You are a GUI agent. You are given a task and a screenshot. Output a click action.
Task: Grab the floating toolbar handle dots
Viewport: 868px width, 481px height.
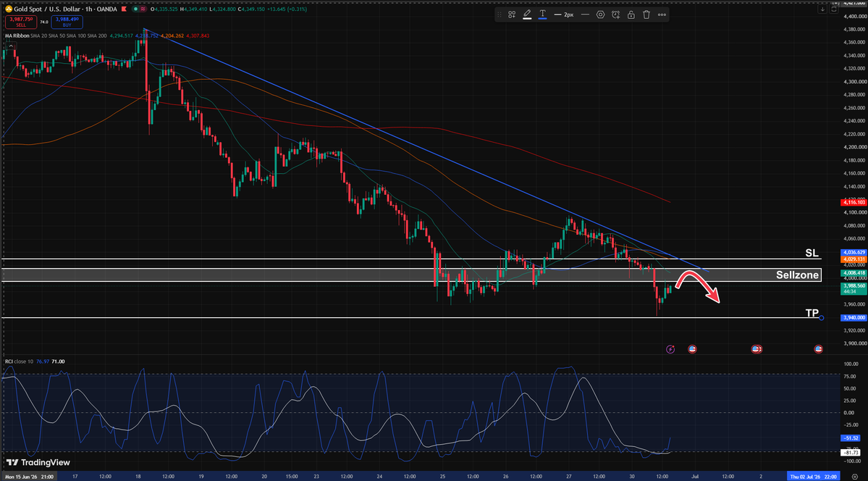500,14
